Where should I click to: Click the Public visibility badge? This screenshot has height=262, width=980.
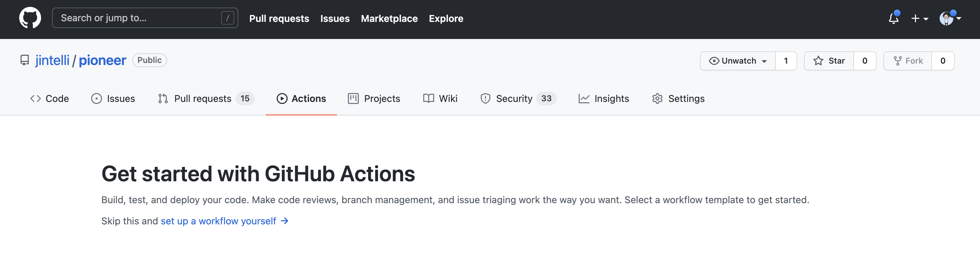150,60
